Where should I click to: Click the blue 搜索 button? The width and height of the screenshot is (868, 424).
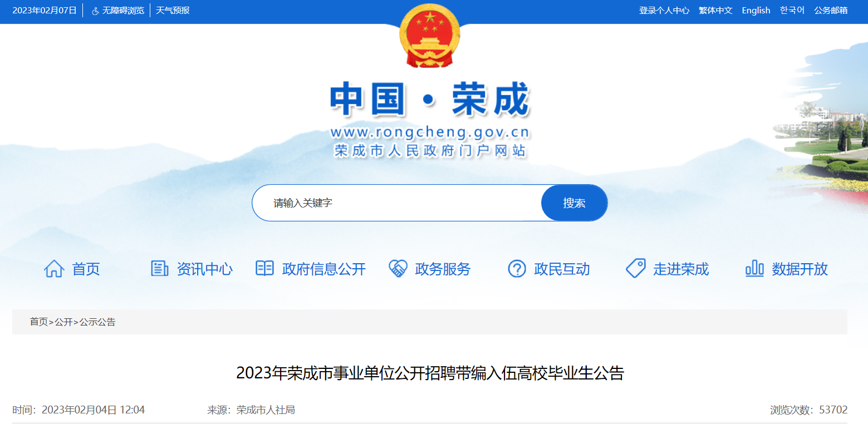[x=574, y=203]
